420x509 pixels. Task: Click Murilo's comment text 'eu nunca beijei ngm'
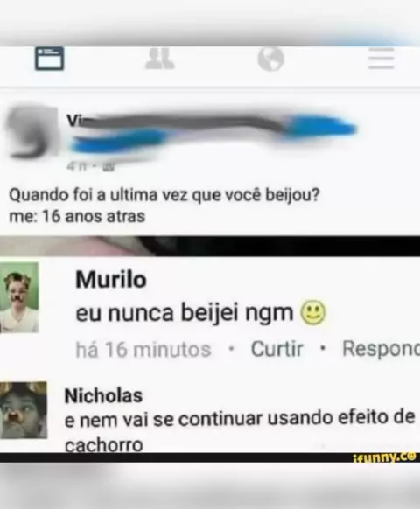184,313
